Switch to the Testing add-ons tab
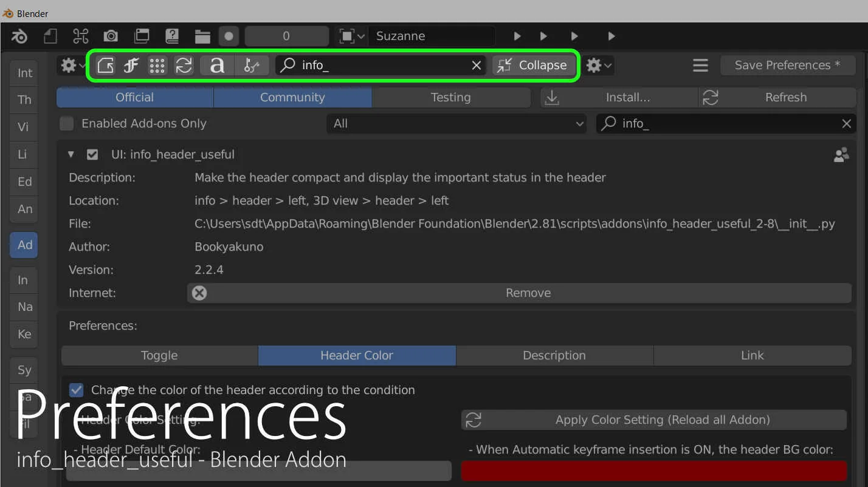The image size is (868, 487). tap(451, 97)
